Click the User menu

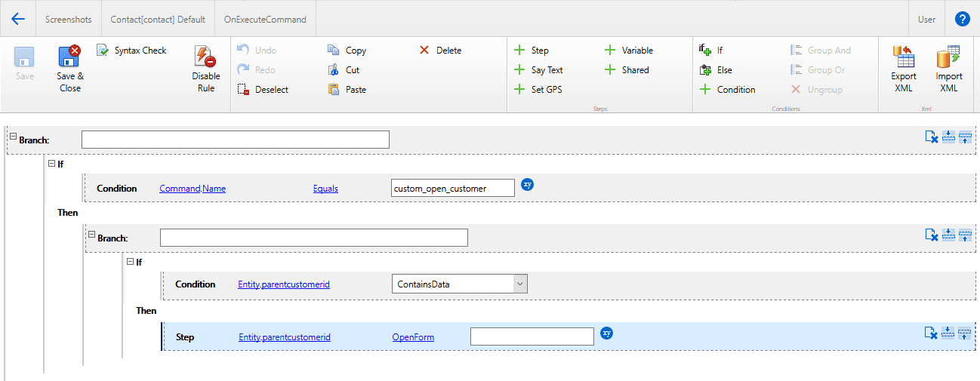click(x=927, y=20)
